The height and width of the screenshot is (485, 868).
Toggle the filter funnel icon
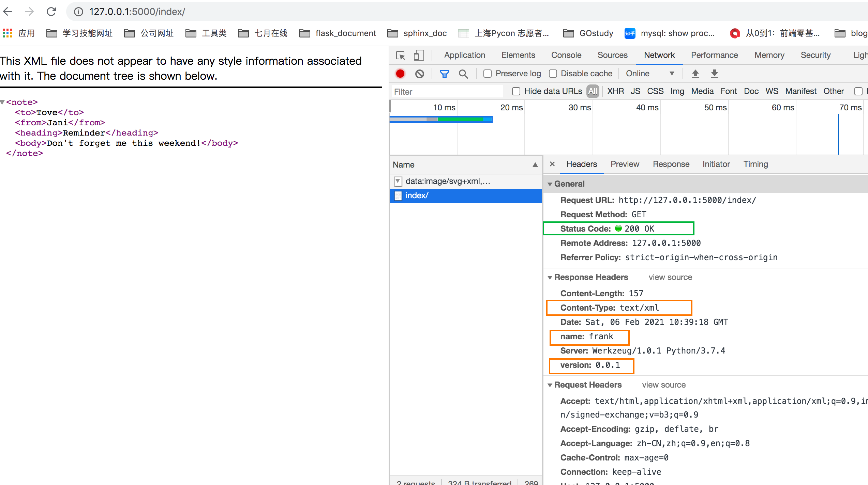tap(444, 74)
